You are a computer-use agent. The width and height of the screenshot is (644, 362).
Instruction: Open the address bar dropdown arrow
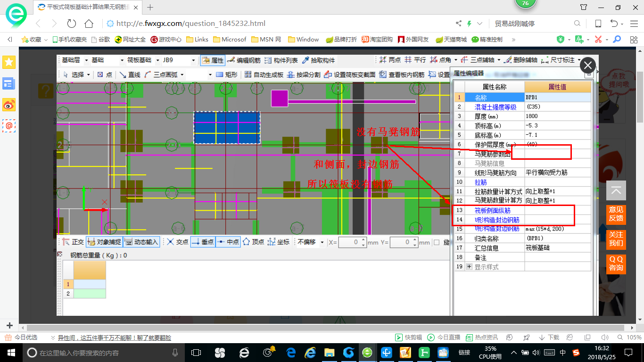click(x=479, y=24)
